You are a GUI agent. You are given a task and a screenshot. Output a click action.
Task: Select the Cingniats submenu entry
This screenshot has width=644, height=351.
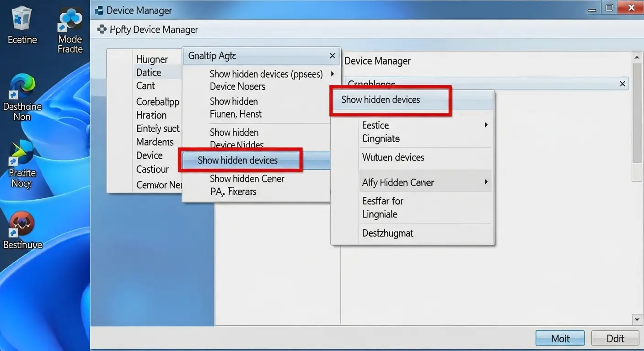tap(381, 138)
